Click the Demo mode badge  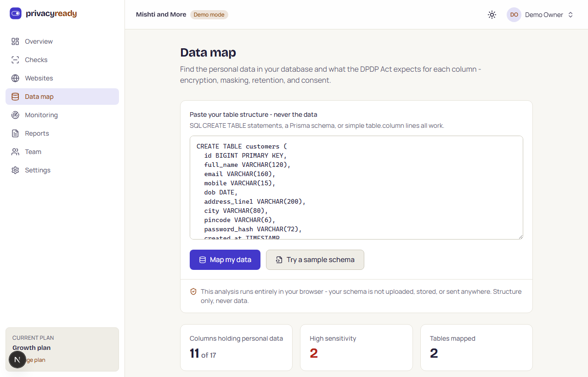[209, 15]
